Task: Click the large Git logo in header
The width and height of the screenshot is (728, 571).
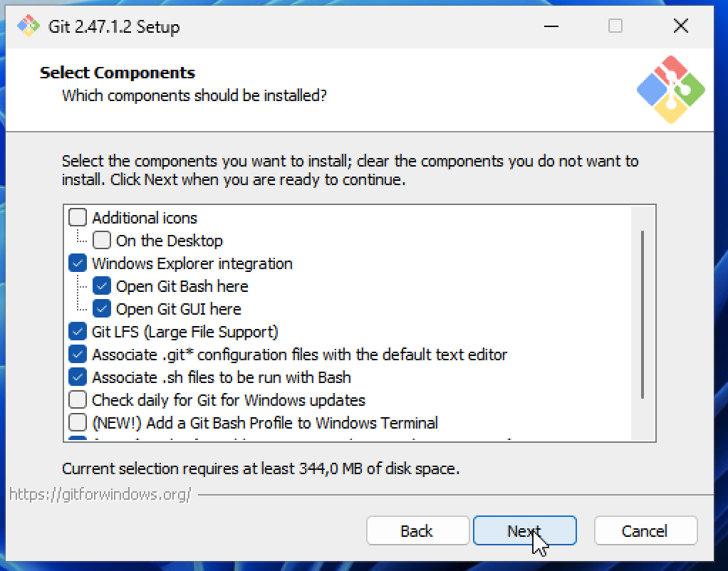Action: (x=670, y=90)
